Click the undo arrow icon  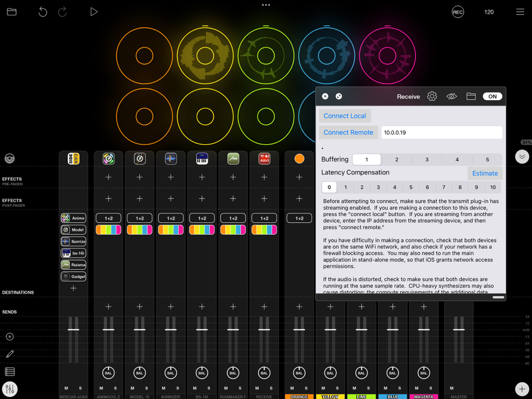tap(43, 12)
